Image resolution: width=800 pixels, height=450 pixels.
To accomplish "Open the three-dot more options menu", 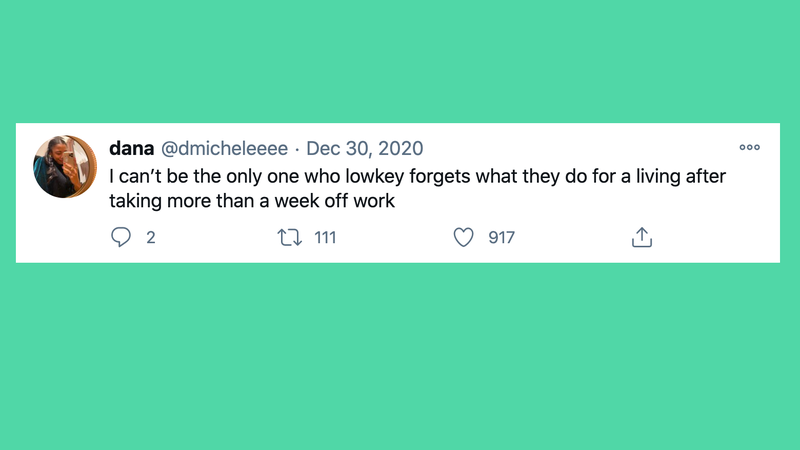I will pyautogui.click(x=749, y=147).
